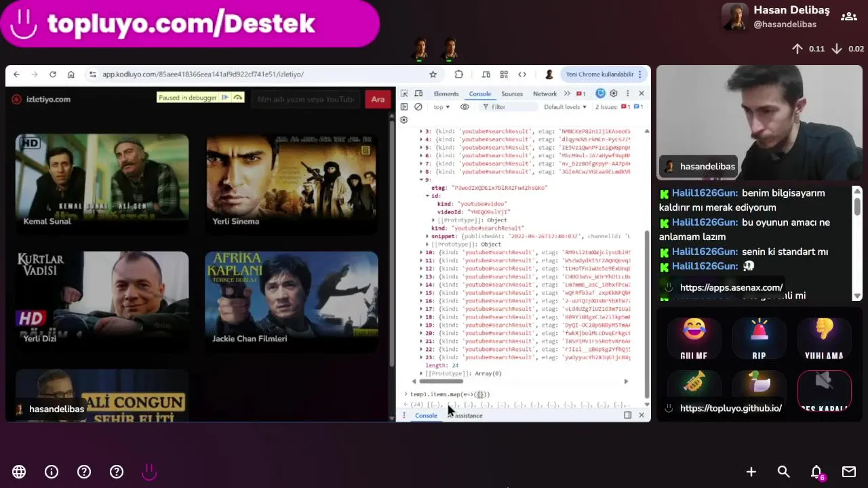Switch to Elements tab in DevTools

click(x=446, y=94)
